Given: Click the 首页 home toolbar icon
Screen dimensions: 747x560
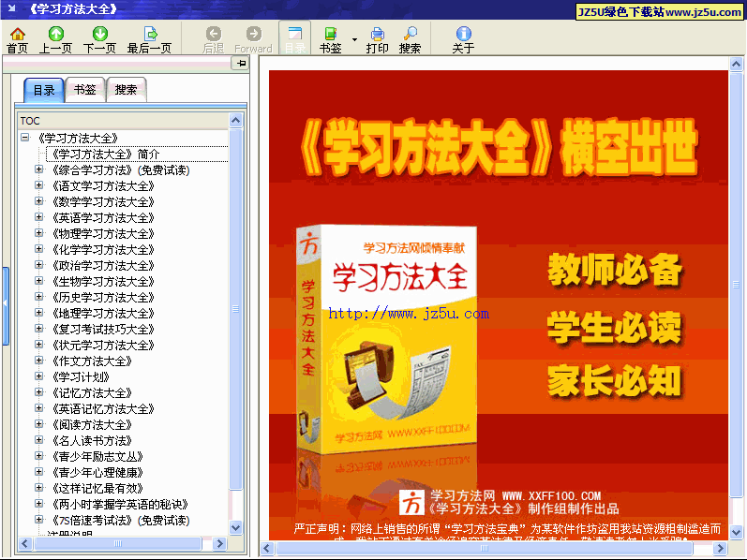Looking at the screenshot, I should [17, 39].
